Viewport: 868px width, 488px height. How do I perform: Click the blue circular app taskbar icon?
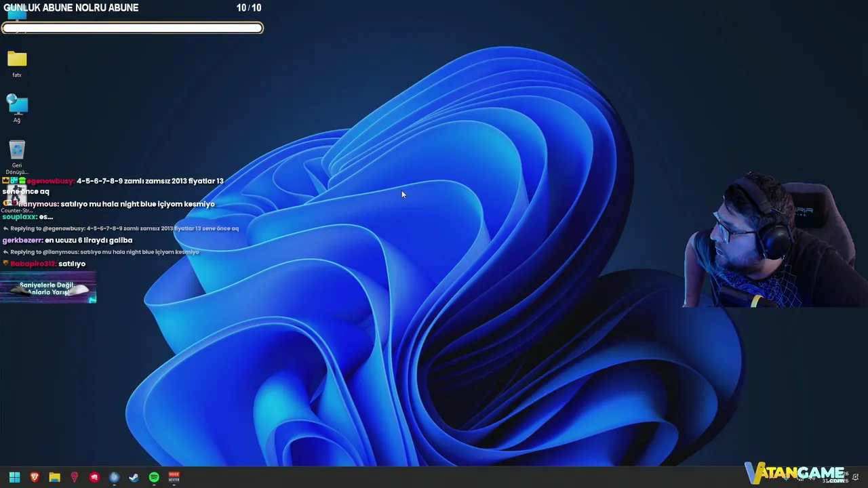pyautogui.click(x=114, y=477)
